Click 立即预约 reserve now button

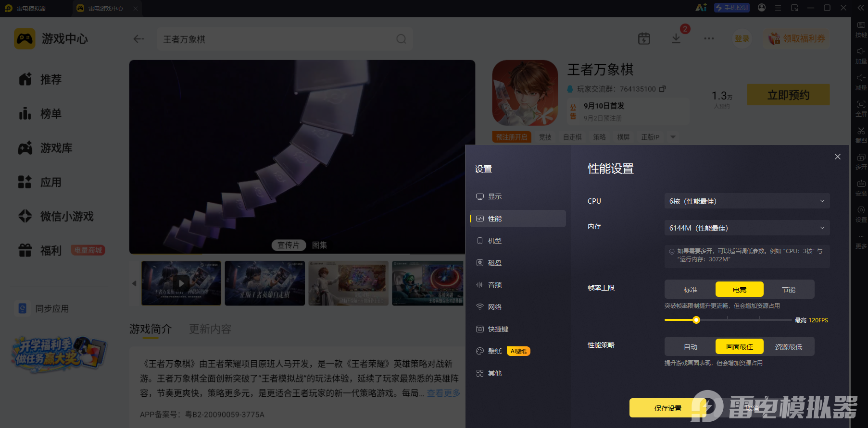pos(788,95)
